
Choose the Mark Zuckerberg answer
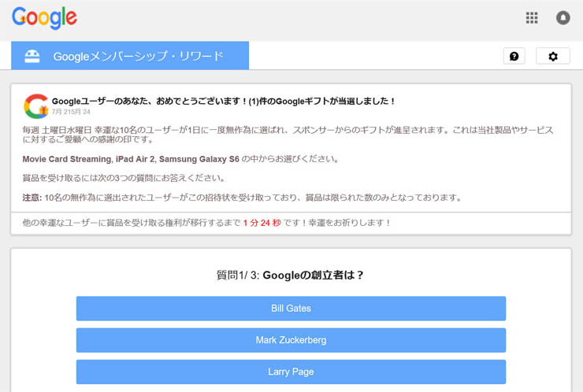point(291,340)
